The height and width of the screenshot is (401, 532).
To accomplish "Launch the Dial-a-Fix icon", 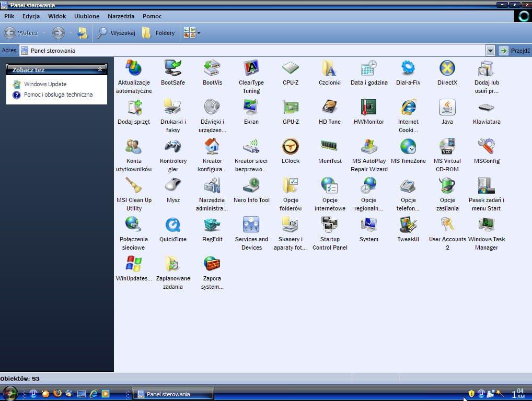I will 408,73.
